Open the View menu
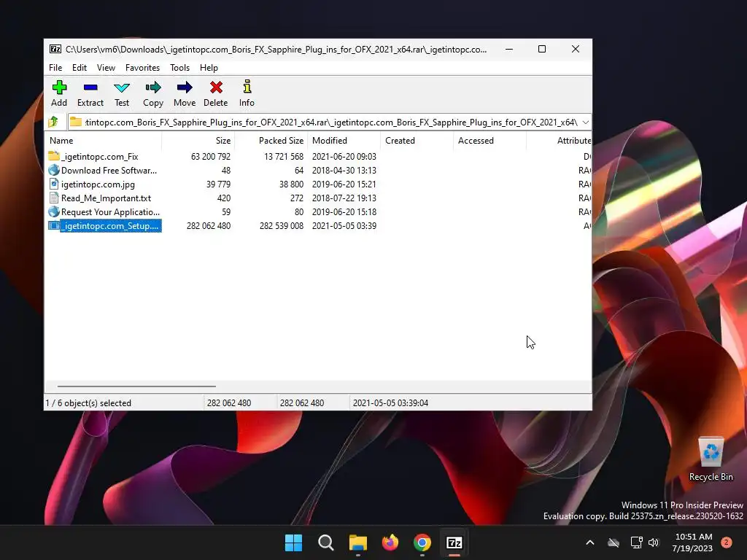The image size is (747, 560). click(106, 68)
